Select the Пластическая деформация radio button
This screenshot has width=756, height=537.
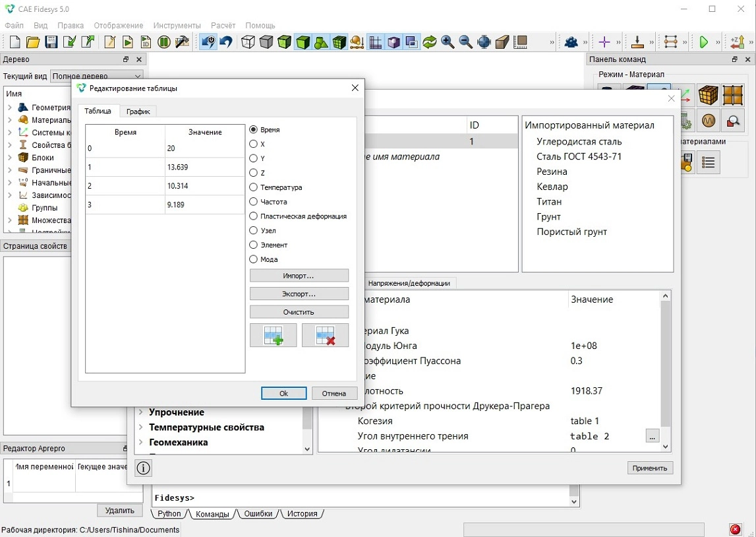(x=253, y=216)
